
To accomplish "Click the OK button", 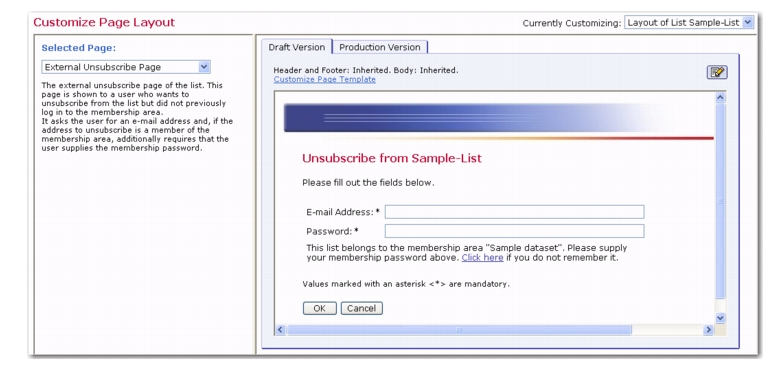I will (319, 309).
